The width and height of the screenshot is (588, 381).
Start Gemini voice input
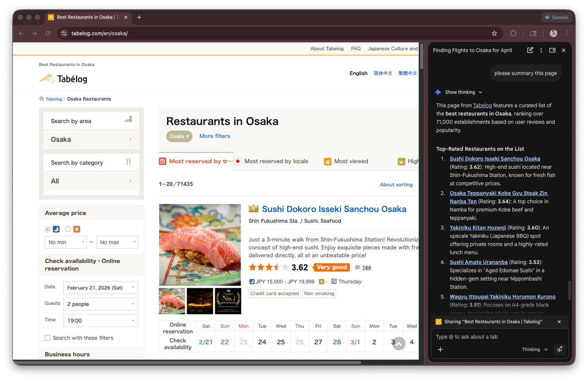click(560, 349)
